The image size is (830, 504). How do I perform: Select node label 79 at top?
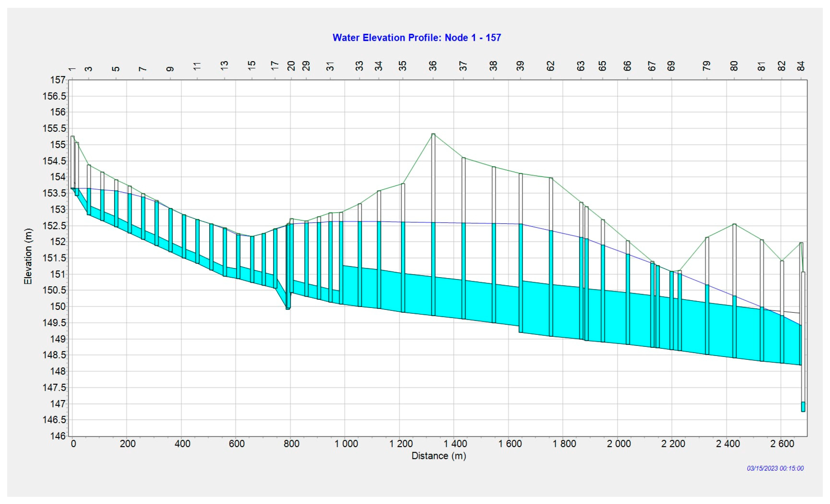point(706,66)
